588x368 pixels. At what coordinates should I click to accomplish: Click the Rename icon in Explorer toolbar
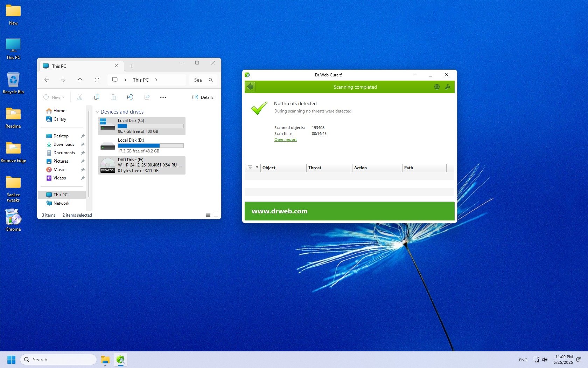130,97
